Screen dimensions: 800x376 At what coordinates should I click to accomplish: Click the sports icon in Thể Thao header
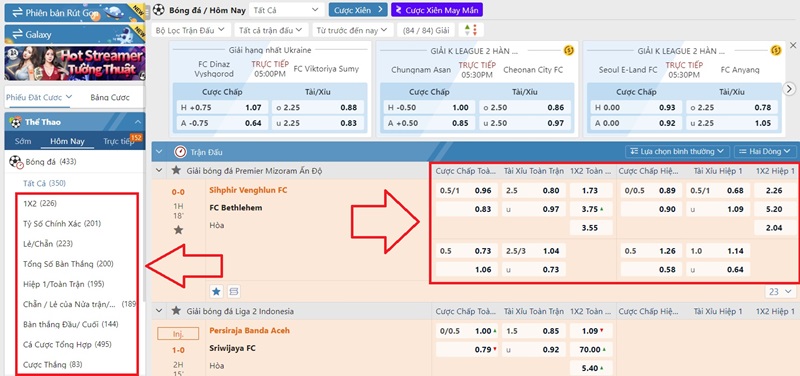coord(16,122)
